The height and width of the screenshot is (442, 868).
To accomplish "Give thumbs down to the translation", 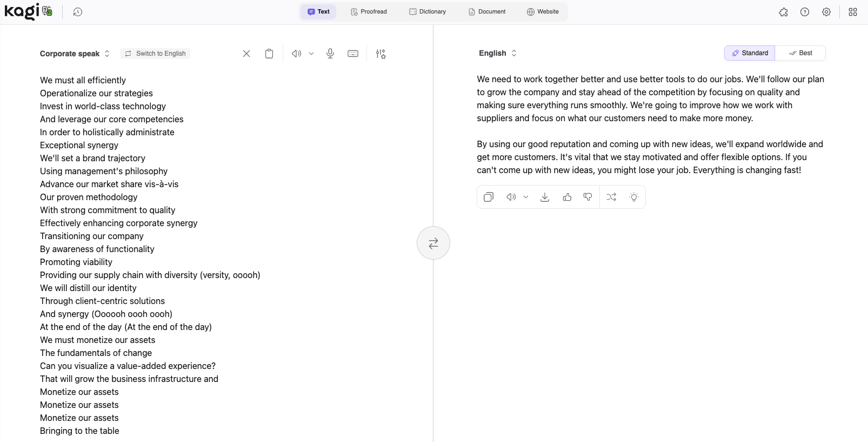I will [x=588, y=197].
